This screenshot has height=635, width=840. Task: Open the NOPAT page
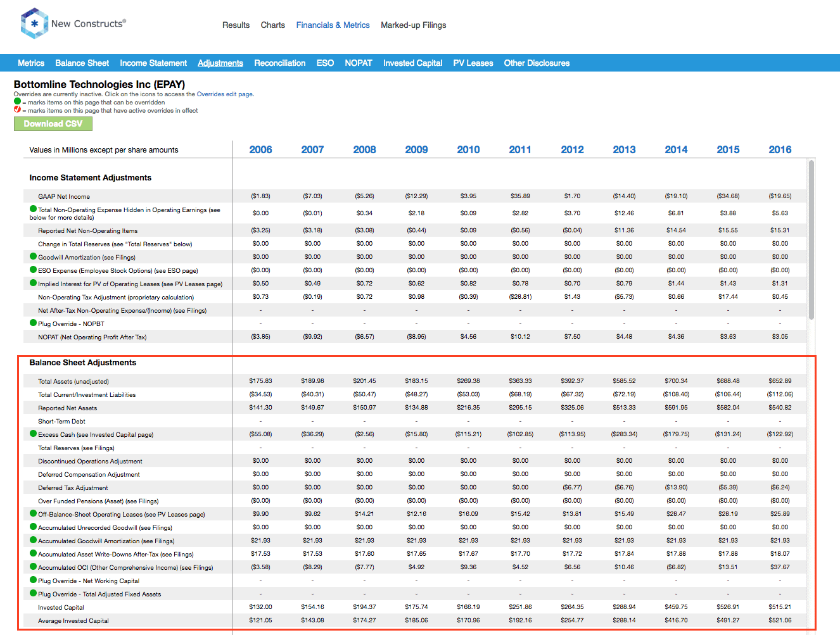tap(358, 63)
